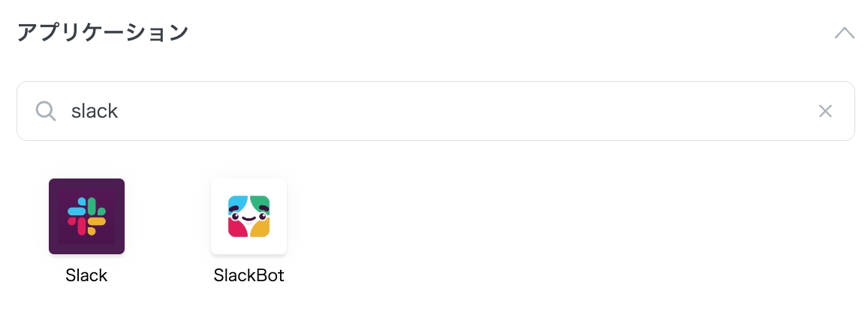Click the 'slack' text in the search box
The image size is (868, 312).
(x=95, y=111)
